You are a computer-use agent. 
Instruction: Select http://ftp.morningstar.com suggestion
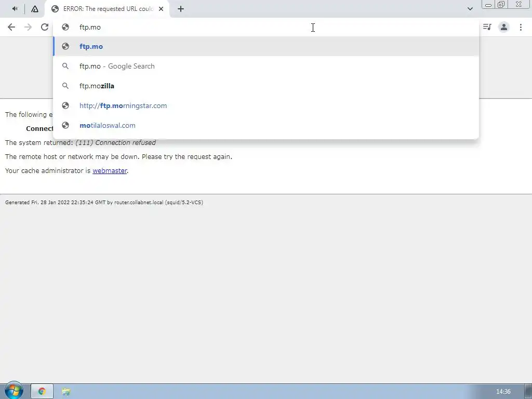point(266,105)
